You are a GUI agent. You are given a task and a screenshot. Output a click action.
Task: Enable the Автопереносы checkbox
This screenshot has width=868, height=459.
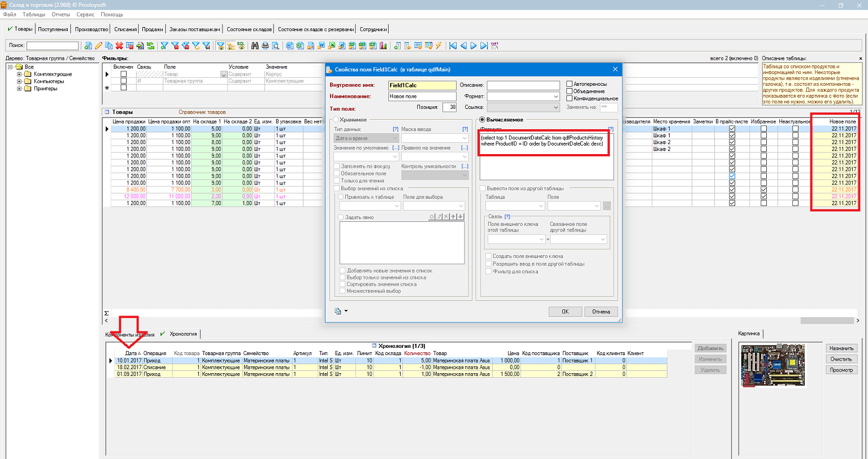tap(570, 84)
